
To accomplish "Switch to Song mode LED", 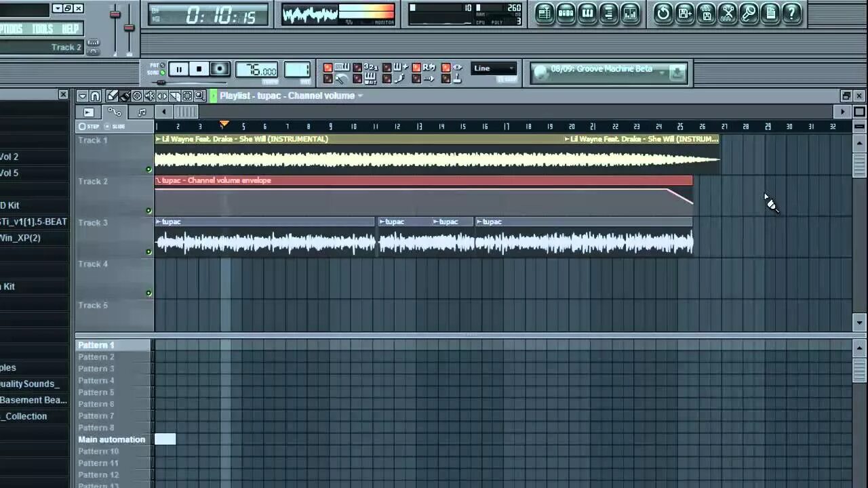I will click(163, 72).
